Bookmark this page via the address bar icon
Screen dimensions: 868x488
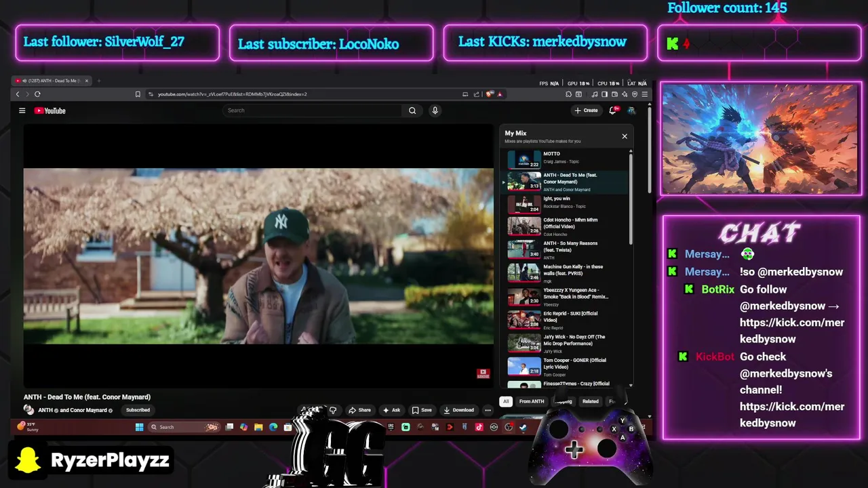click(x=138, y=94)
